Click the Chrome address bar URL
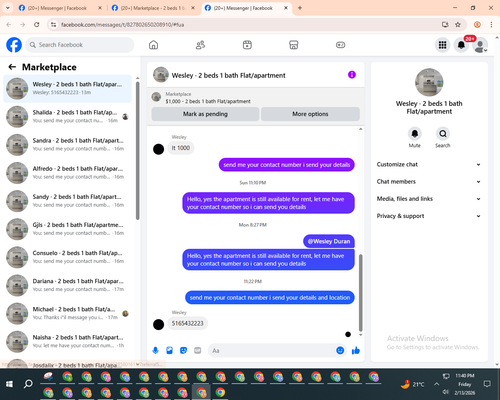Screen dimensions: 500x400 tap(122, 25)
